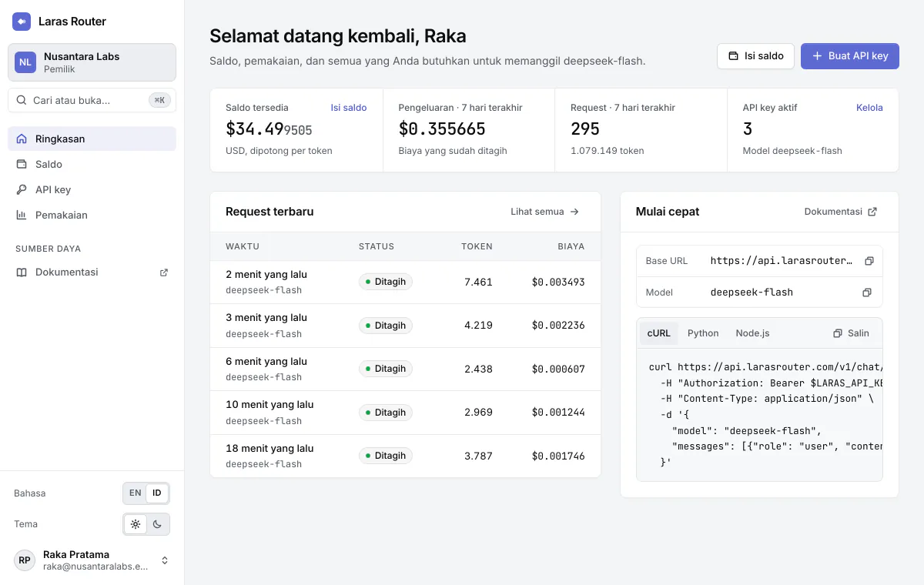Switch language to ID
This screenshot has height=585, width=924.
tap(157, 493)
